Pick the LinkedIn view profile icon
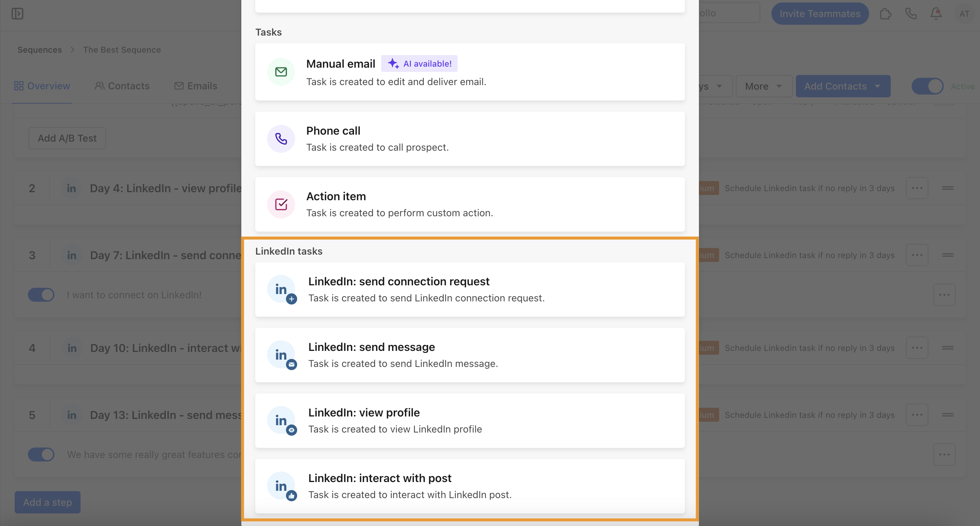 tap(281, 420)
